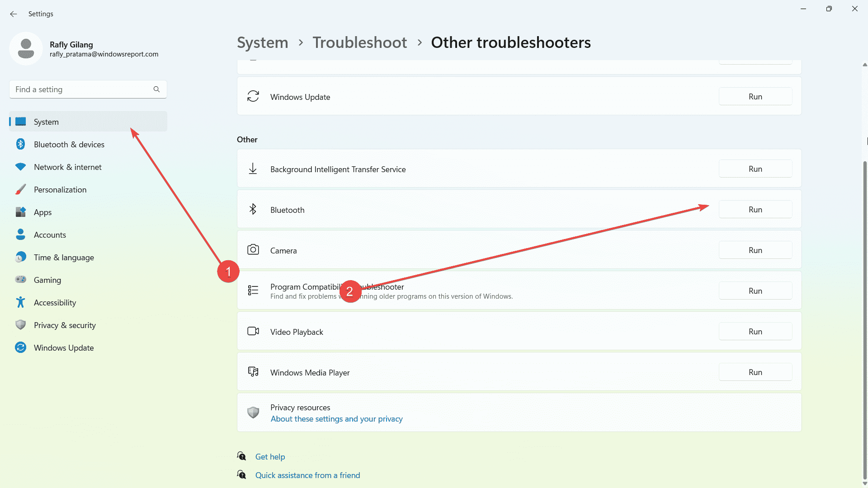
Task: Click the System settings icon in sidebar
Action: 21,122
